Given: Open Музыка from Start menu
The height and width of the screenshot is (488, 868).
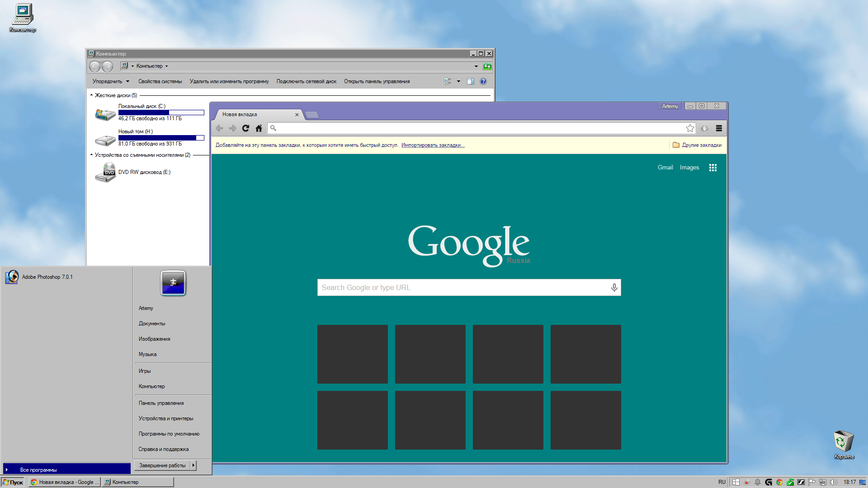Looking at the screenshot, I should click(x=147, y=354).
